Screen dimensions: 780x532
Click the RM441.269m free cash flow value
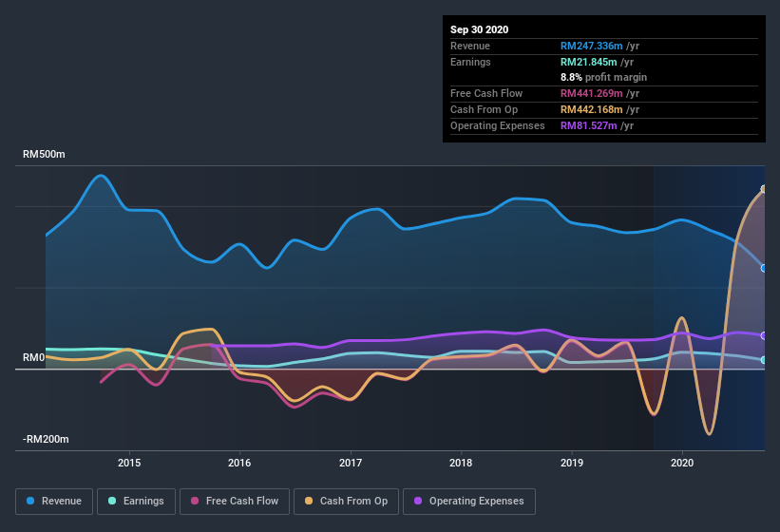(x=592, y=93)
